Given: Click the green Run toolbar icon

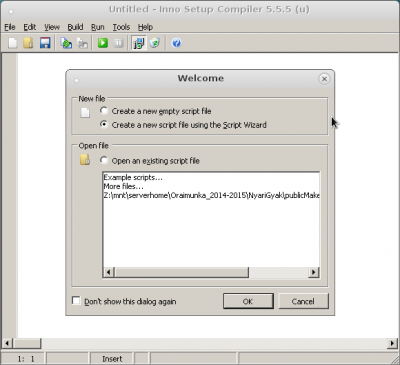Looking at the screenshot, I should [x=103, y=43].
